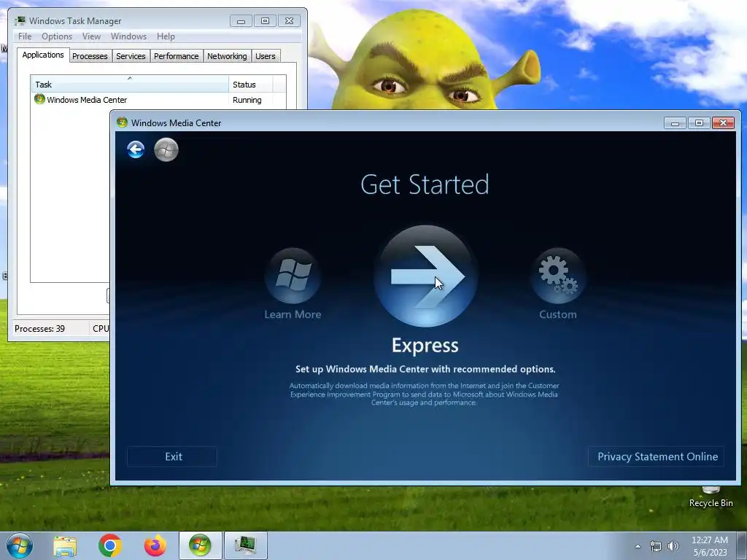Close the Windows Task Manager window

coord(289,21)
